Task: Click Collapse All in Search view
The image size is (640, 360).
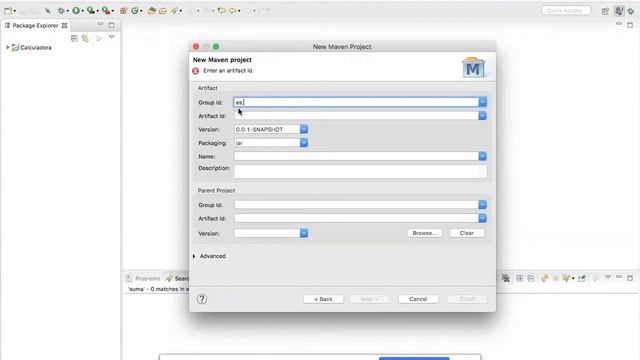Action: [x=531, y=278]
